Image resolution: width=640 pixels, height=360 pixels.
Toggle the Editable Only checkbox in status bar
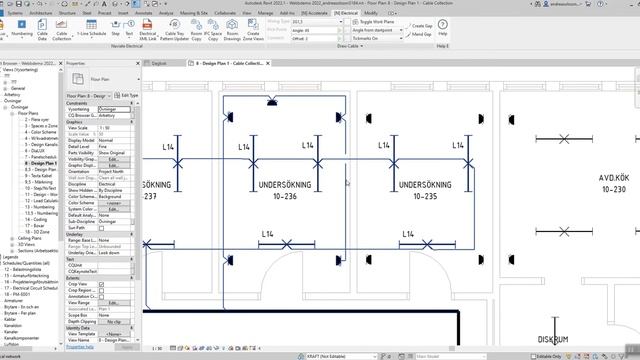[533, 356]
